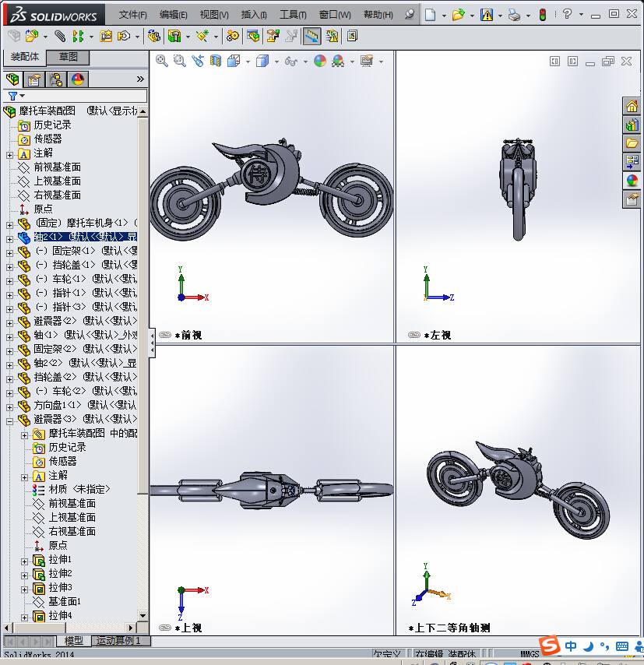The height and width of the screenshot is (665, 644).
Task: Expand the (固定) 摩托车机身<1> component
Action: 9,225
